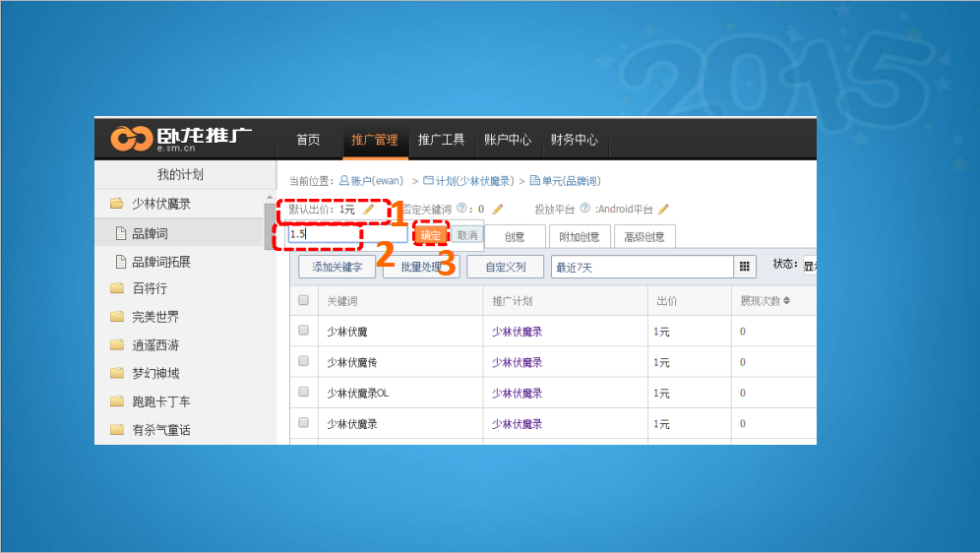Switch to the 推广工具 menu

tap(441, 140)
